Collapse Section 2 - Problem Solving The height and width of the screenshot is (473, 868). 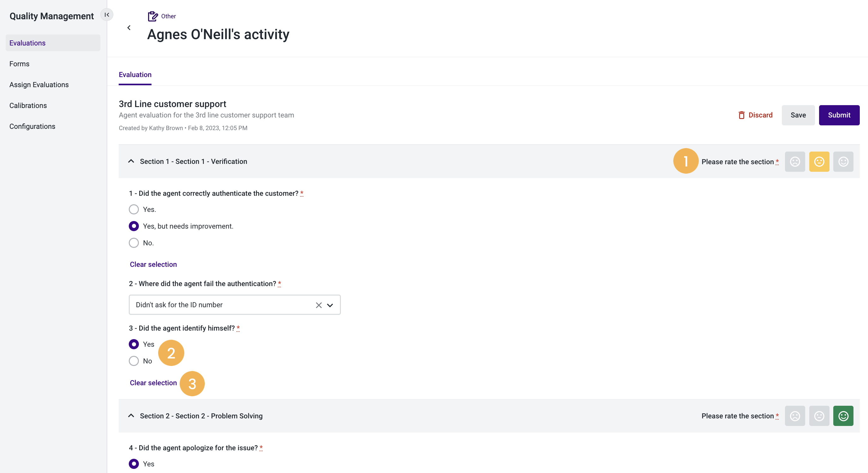(x=131, y=416)
